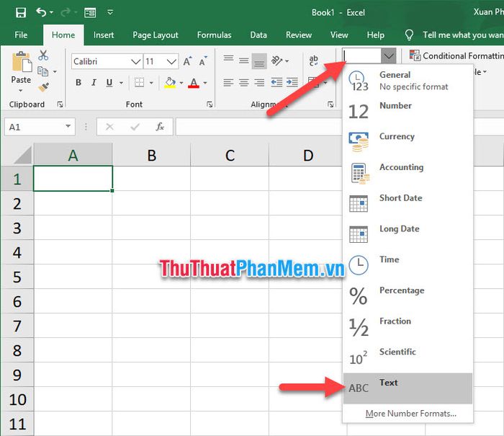Choose the General number format

(408, 81)
